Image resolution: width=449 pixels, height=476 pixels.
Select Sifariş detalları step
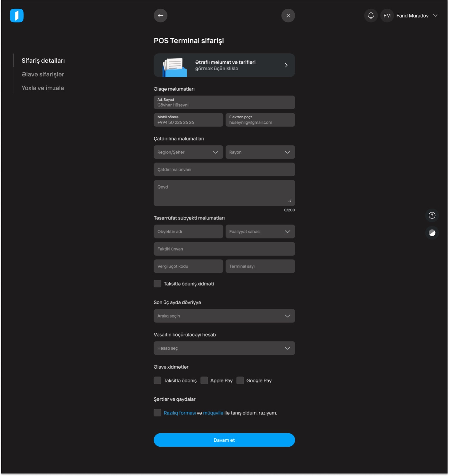(43, 61)
